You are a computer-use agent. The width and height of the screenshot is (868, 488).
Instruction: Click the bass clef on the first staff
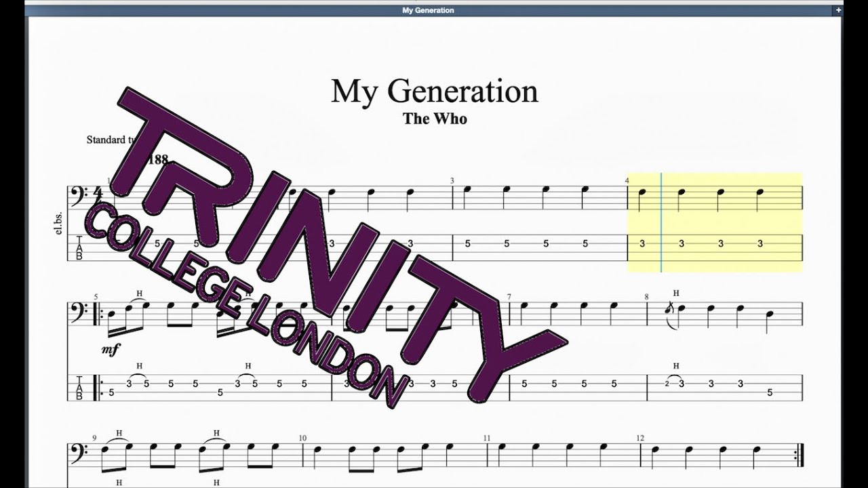pyautogui.click(x=78, y=196)
